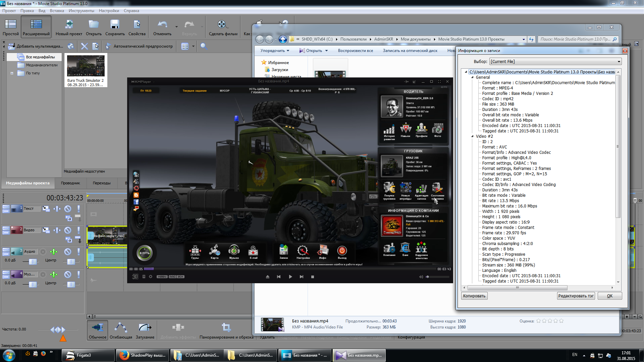Screen dimensions: 644x362
Task: Click KMPlayer open file eject icon
Action: pyautogui.click(x=268, y=277)
